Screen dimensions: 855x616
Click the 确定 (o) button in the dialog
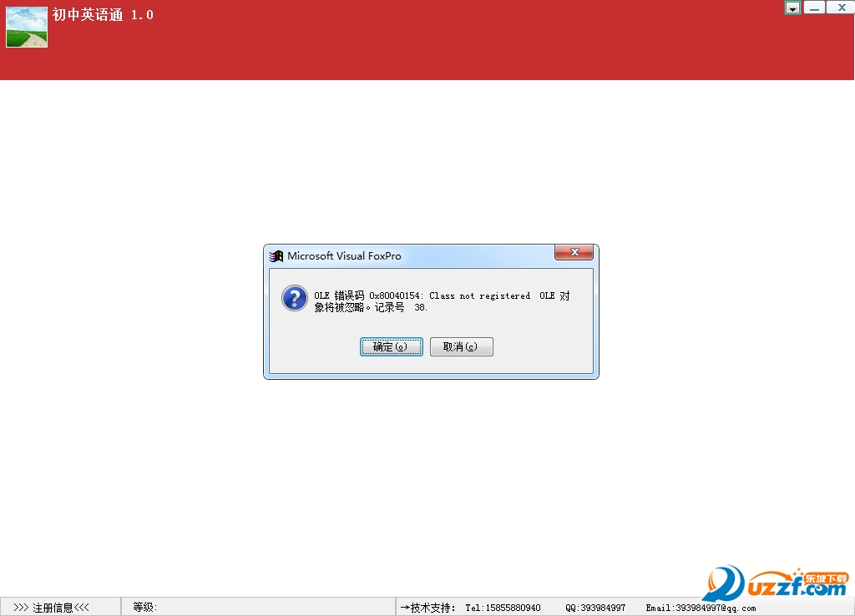pos(391,346)
